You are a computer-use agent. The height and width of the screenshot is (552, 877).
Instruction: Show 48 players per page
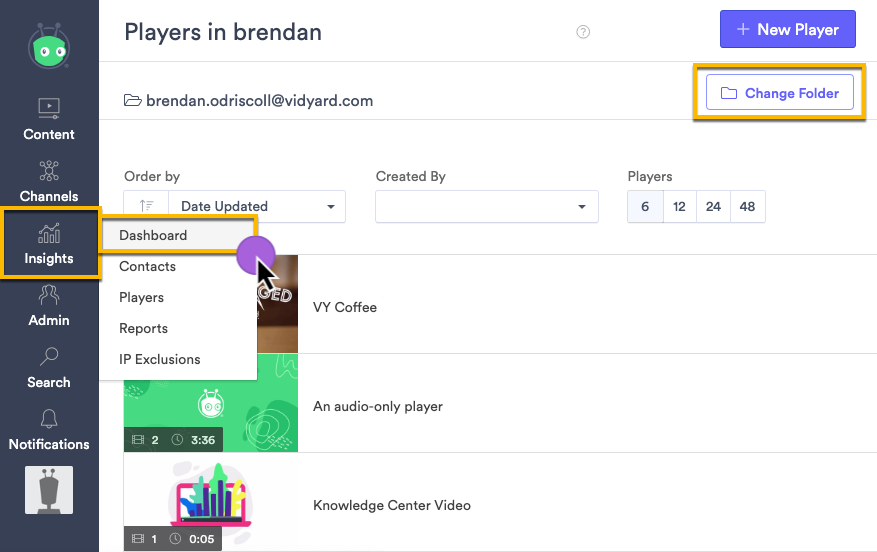tap(747, 206)
